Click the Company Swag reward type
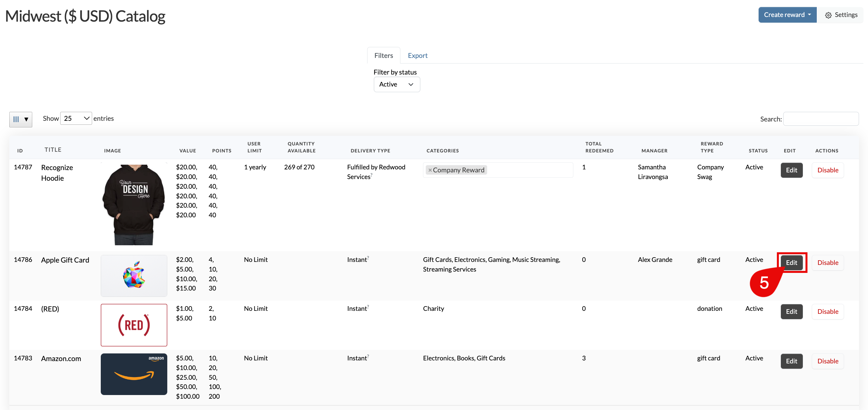 [710, 172]
